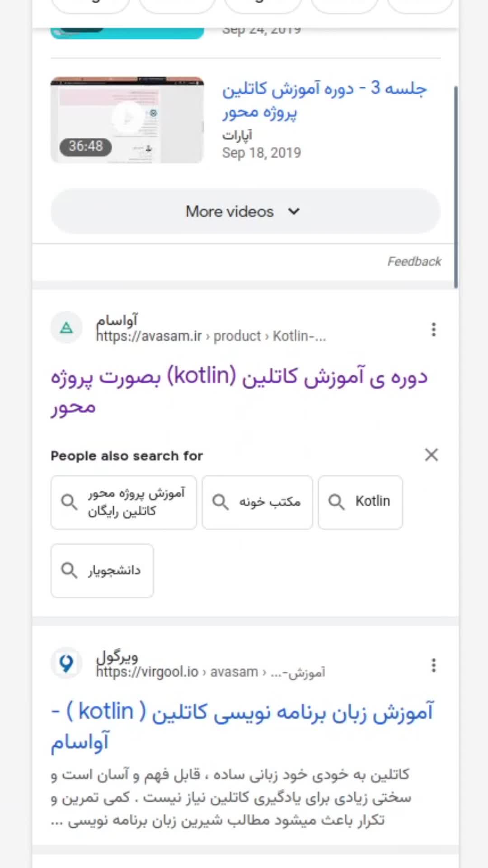Viewport: 488px width, 868px height.
Task: Open the Virgool site favicon
Action: tap(66, 664)
